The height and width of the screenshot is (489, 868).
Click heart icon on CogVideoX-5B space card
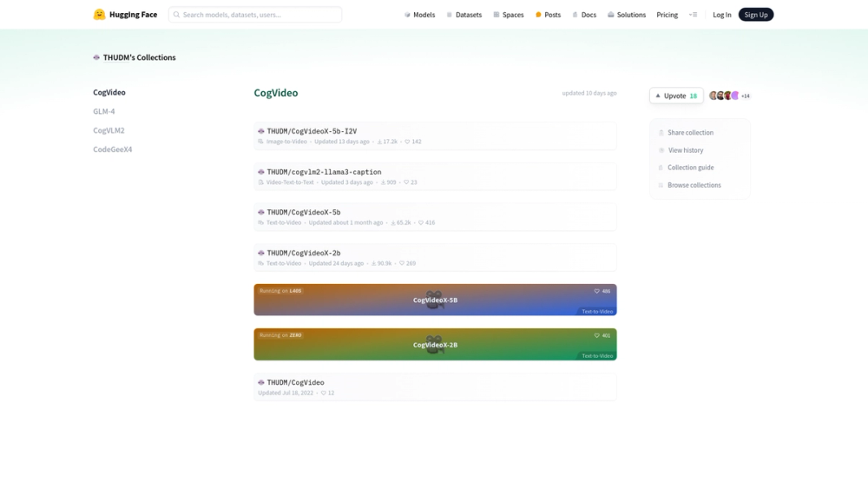597,291
